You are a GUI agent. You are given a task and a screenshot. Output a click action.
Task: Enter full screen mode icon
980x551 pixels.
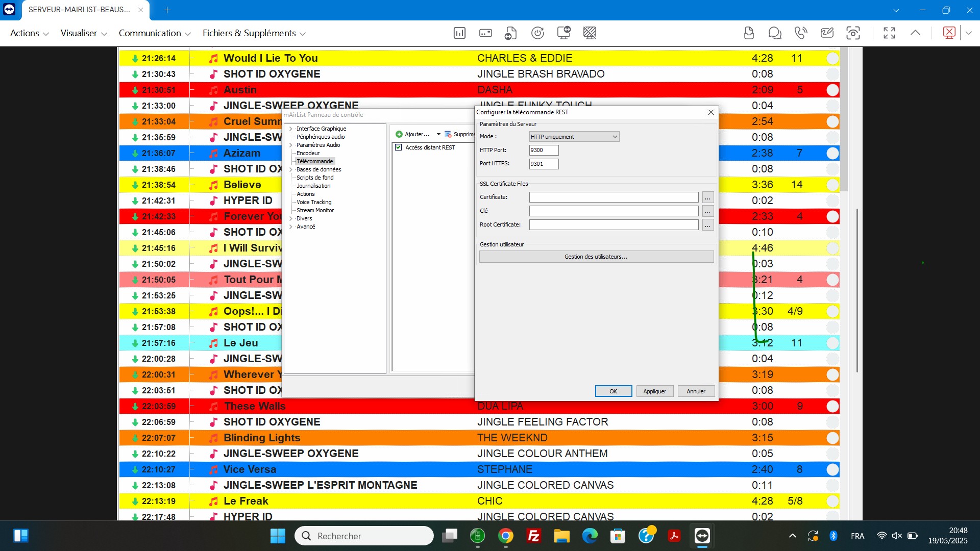(889, 33)
